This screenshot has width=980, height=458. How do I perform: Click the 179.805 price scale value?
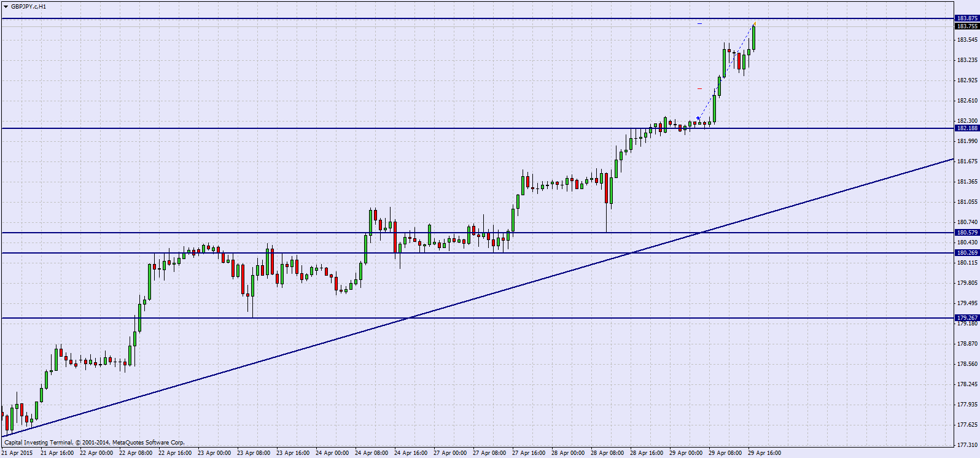coord(967,283)
